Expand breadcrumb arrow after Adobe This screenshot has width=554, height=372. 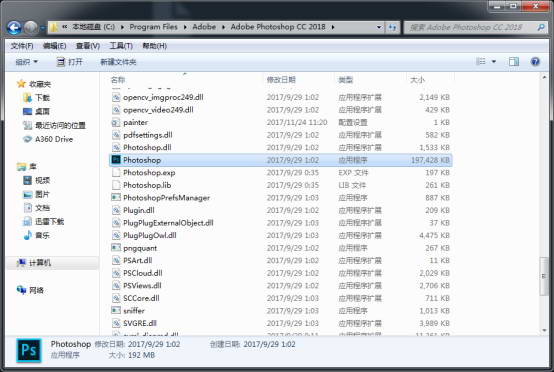pos(223,27)
